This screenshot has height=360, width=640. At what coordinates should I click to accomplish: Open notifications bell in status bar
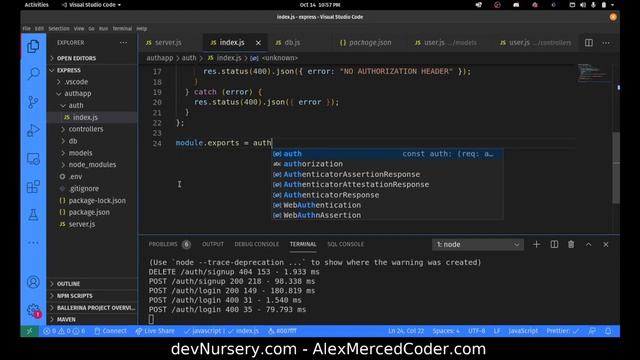pyautogui.click(x=608, y=331)
